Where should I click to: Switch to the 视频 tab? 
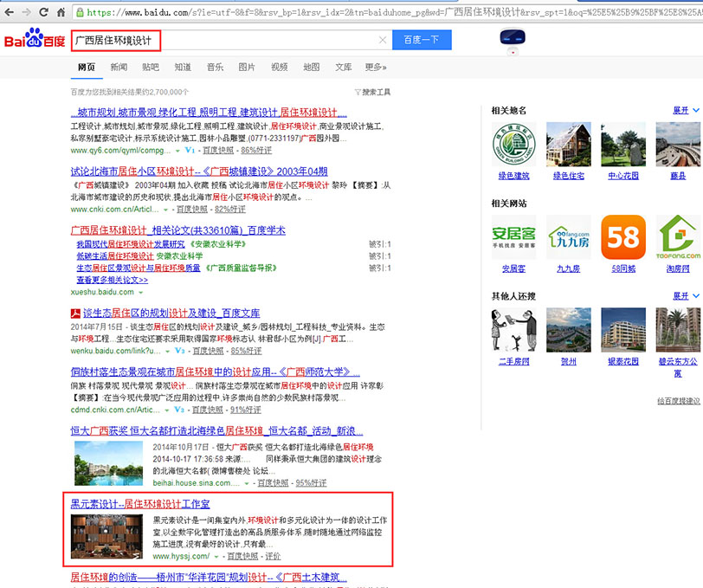pyautogui.click(x=279, y=68)
